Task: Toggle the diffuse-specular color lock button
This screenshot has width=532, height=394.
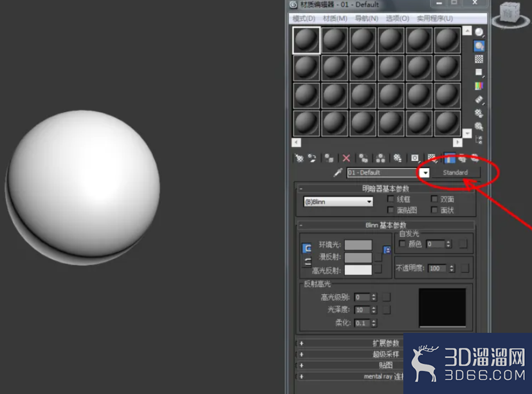Action: [x=307, y=261]
